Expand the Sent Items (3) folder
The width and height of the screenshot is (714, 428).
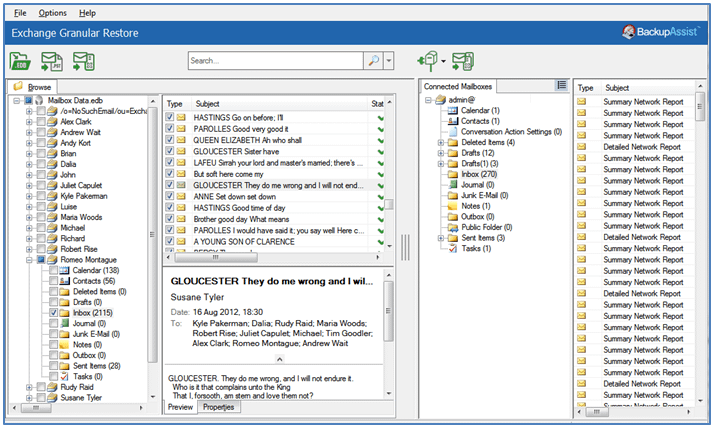441,238
